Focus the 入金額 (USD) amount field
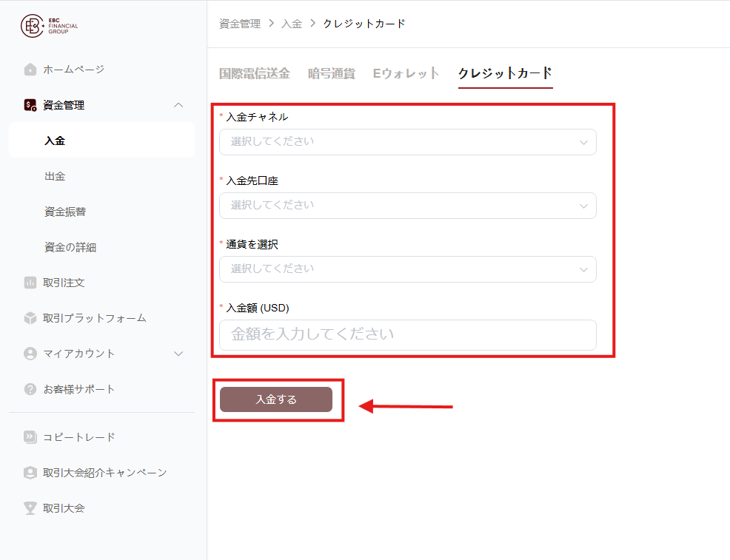 pyautogui.click(x=408, y=335)
